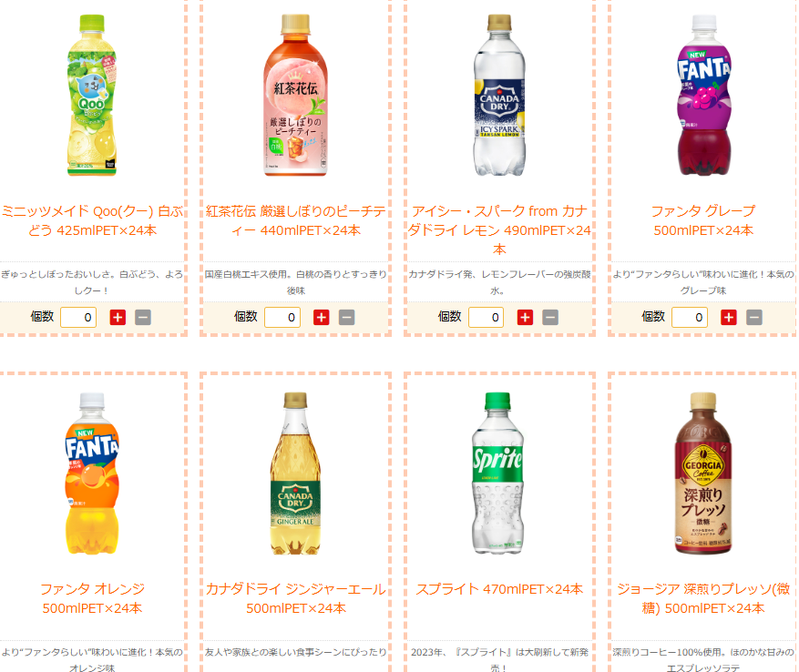Focus the Qoo quantity input field
799x672 pixels.
click(x=78, y=318)
